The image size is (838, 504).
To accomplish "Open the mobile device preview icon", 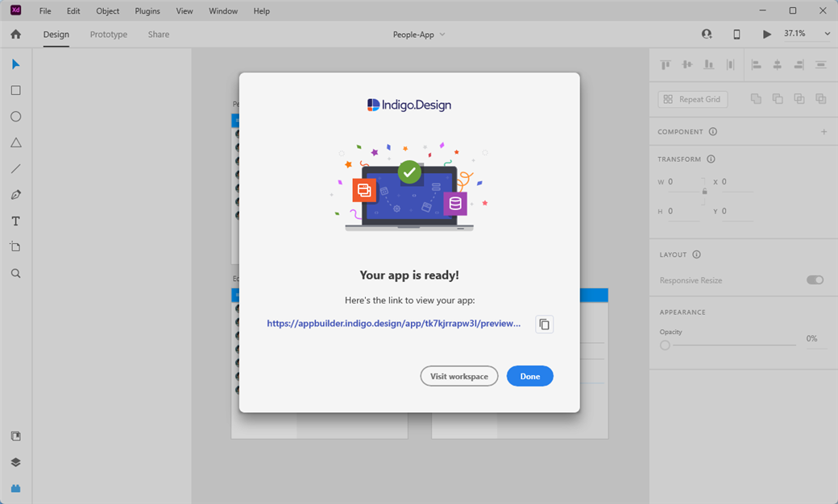I will 736,34.
